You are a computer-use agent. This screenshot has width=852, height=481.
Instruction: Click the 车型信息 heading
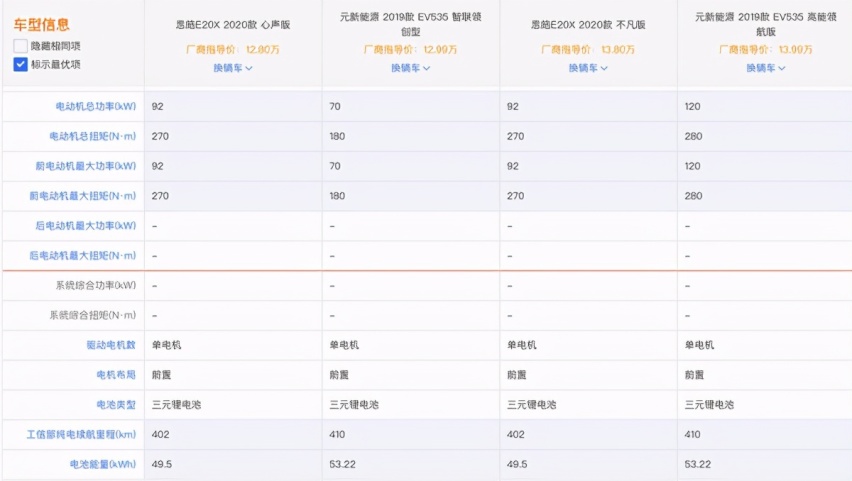tap(42, 24)
